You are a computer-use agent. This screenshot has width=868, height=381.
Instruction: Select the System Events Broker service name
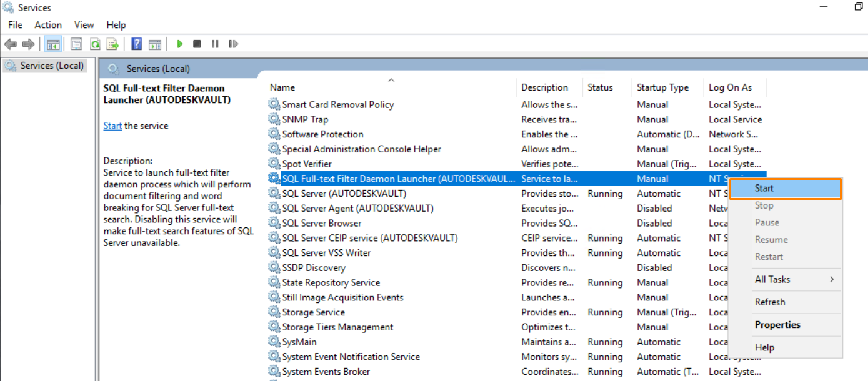click(x=326, y=372)
